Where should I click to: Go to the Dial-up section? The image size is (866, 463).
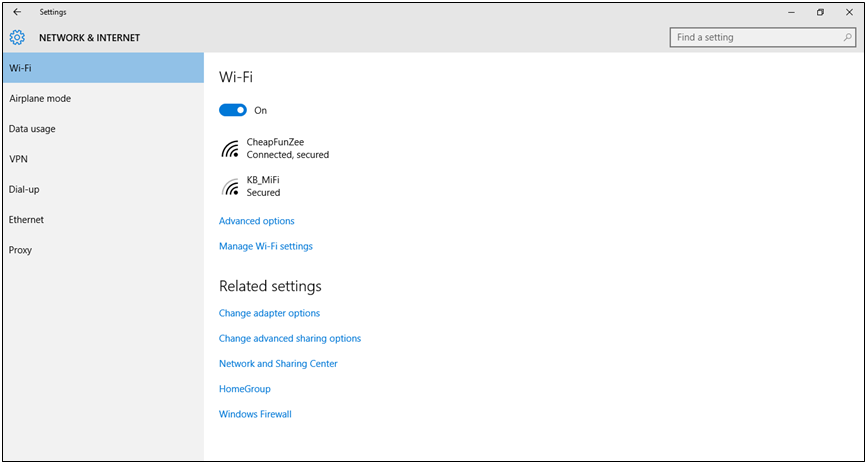point(103,190)
